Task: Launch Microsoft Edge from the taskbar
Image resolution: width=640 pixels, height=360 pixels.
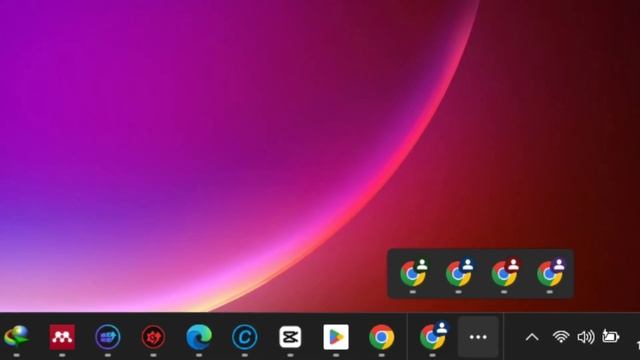Action: (x=199, y=337)
